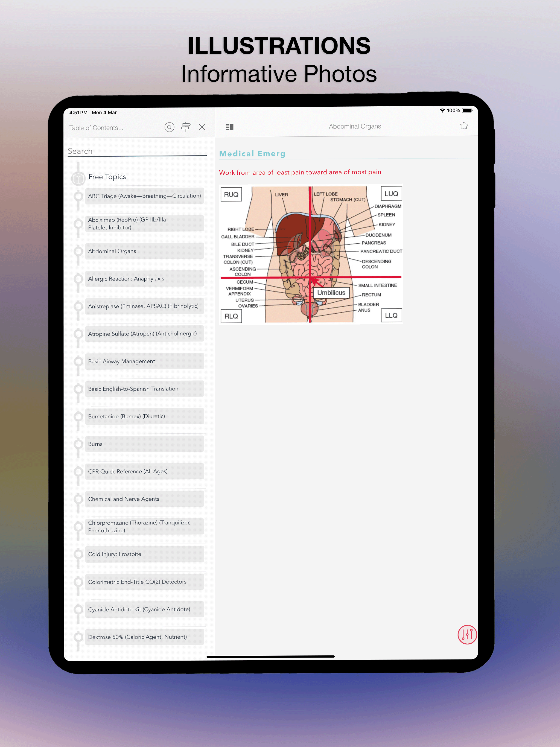Tap the timeline node beside Atropine Sulfate
This screenshot has width=560, height=747.
pos(78,334)
